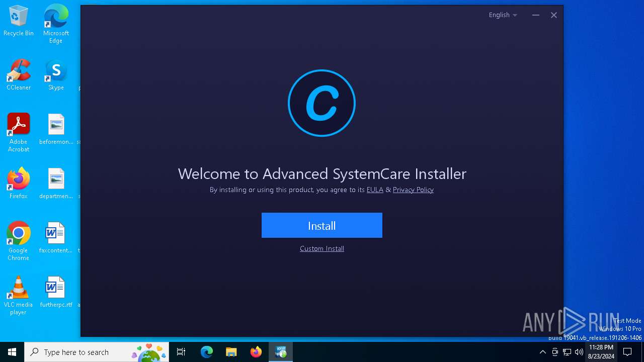Select the beforemon image file icon
Viewport: 644px width, 362px height.
pyautogui.click(x=56, y=130)
